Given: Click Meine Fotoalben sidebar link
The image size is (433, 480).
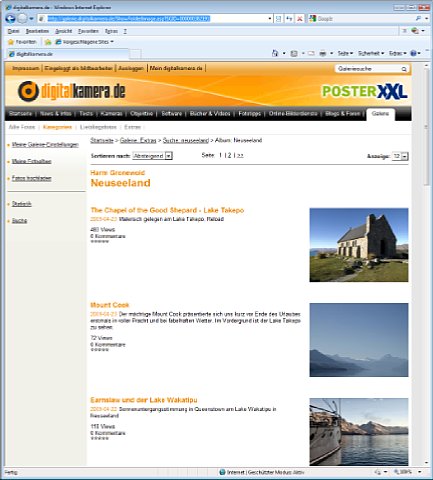Looking at the screenshot, I should coord(32,161).
